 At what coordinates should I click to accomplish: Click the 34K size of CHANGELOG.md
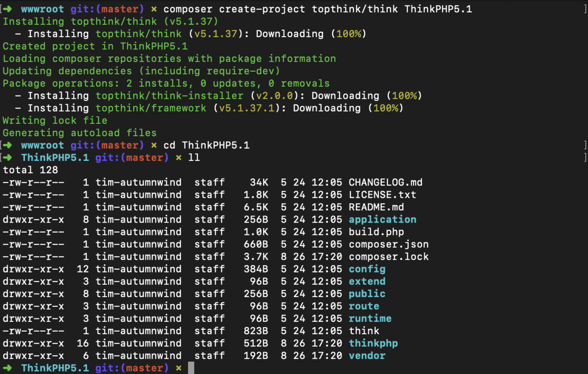point(259,182)
